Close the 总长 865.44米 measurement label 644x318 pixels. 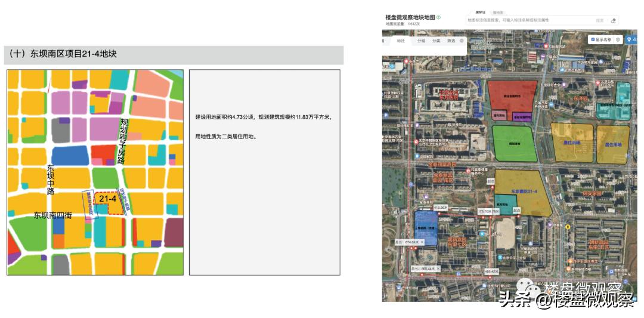tap(438, 268)
